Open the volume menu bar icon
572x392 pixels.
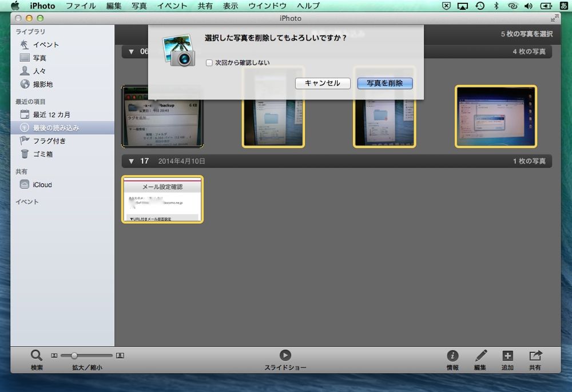(528, 6)
